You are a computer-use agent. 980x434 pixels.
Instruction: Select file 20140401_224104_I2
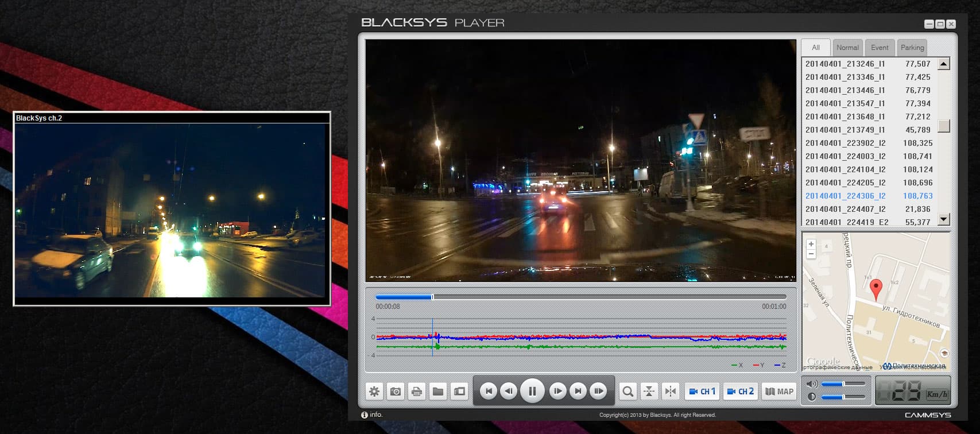pyautogui.click(x=869, y=169)
